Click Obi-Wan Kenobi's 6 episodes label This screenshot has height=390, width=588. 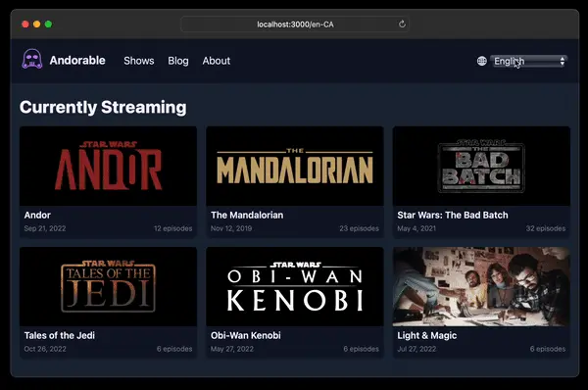pyautogui.click(x=361, y=349)
